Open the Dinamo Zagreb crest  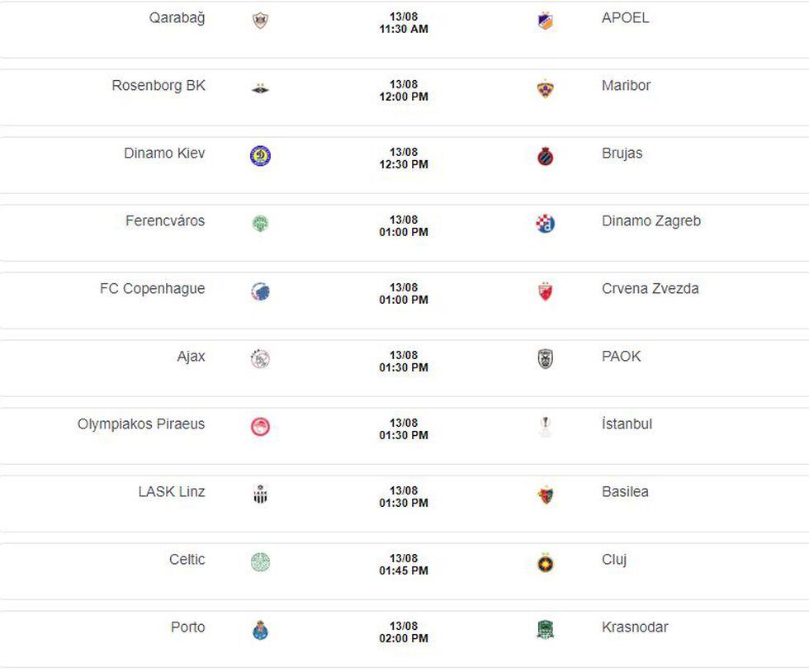[545, 224]
